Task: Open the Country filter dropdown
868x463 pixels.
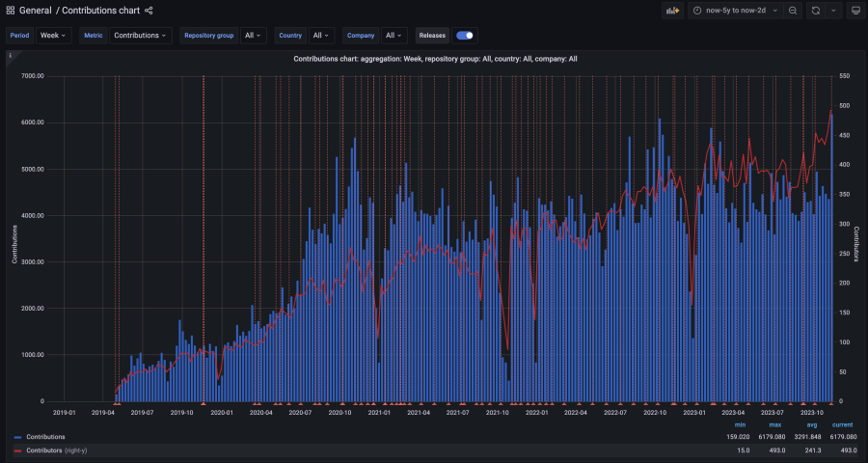Action: [x=321, y=36]
